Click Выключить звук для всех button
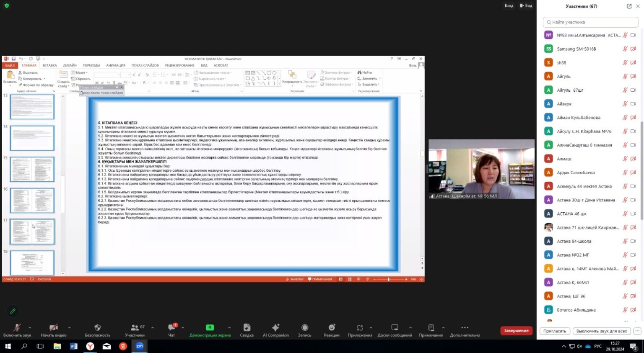 tap(601, 331)
